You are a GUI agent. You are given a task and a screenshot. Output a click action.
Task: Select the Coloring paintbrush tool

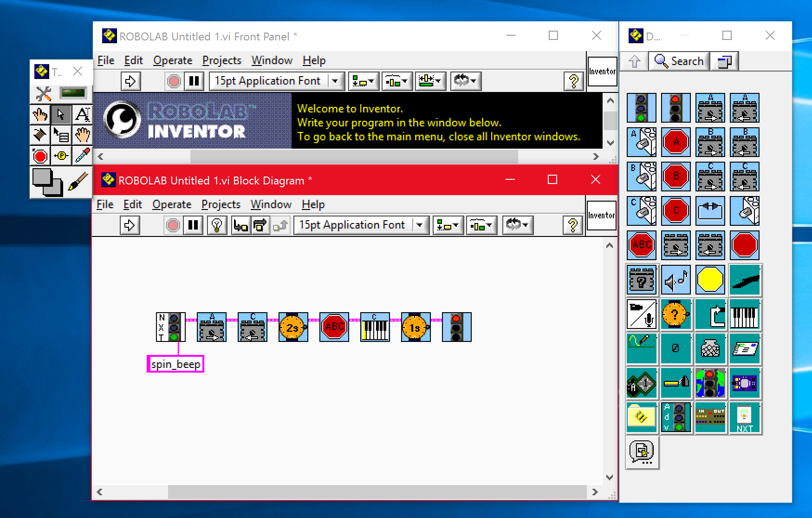tap(78, 182)
